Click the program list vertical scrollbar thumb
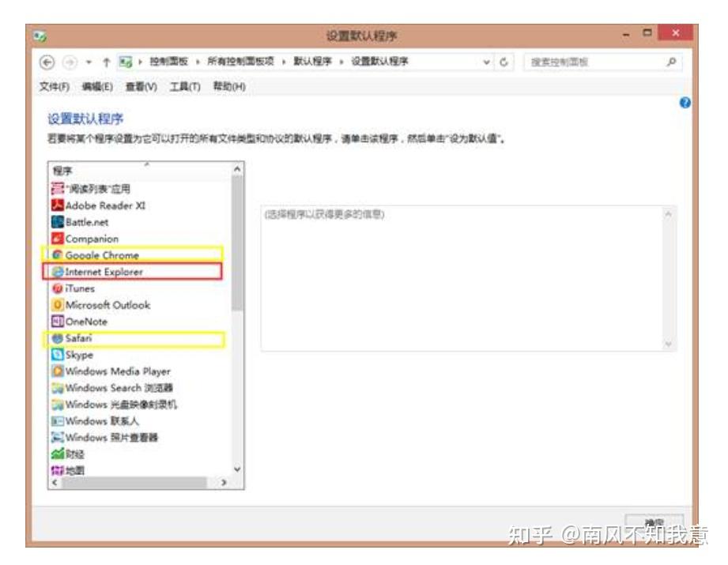Viewport: 728px width, 565px height. [237, 243]
